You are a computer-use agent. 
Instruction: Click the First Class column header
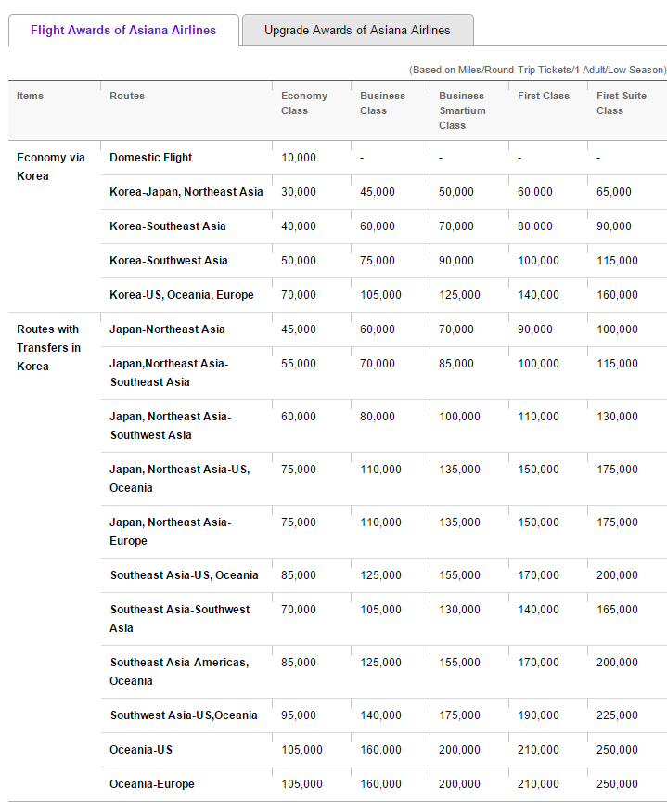coord(544,96)
